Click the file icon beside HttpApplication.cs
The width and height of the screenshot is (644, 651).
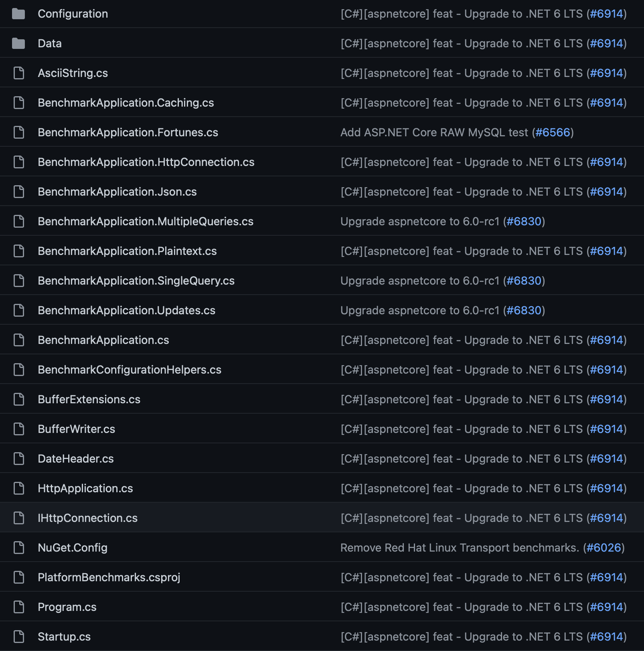[19, 489]
